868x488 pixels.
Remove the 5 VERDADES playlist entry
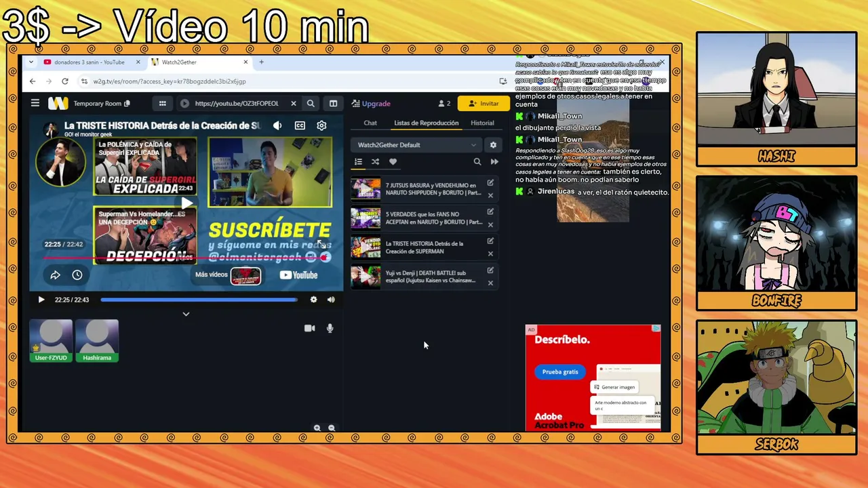coord(490,224)
